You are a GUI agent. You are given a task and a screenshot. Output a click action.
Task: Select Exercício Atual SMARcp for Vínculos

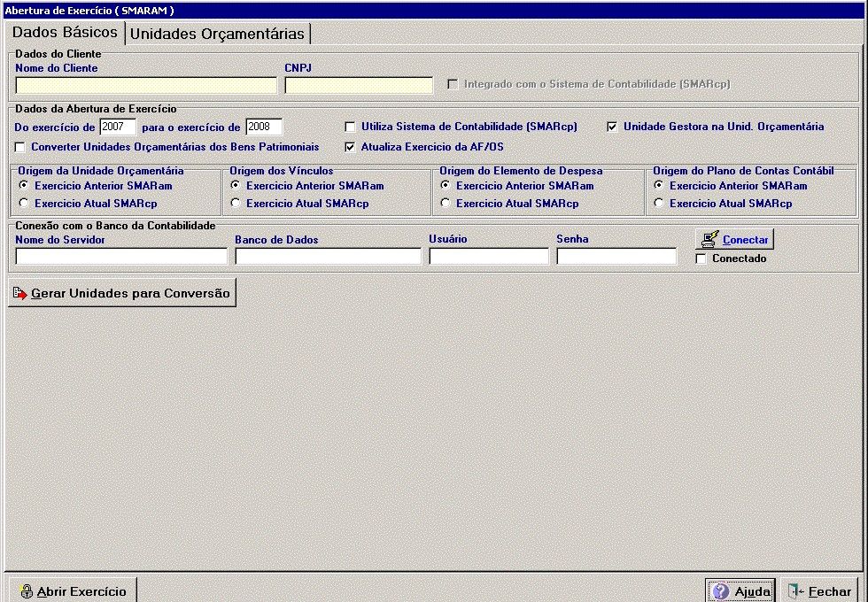click(x=236, y=203)
